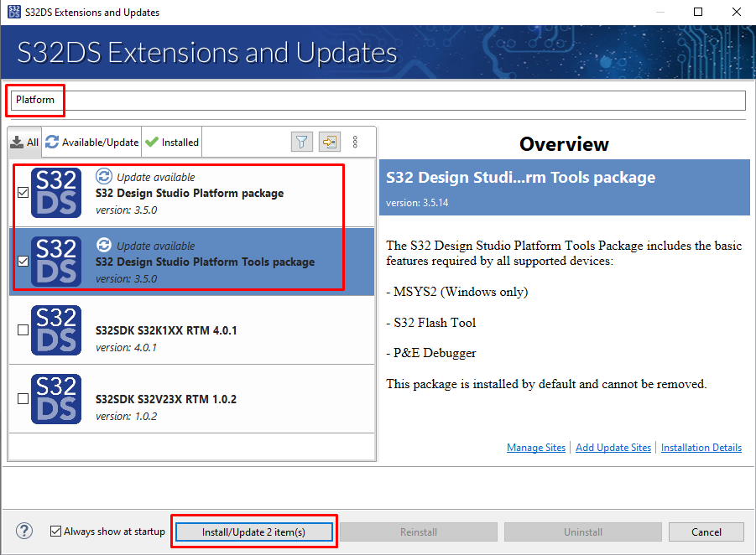The height and width of the screenshot is (555, 756).
Task: Click the MSYS2 (Windows only) line
Action: click(x=457, y=292)
